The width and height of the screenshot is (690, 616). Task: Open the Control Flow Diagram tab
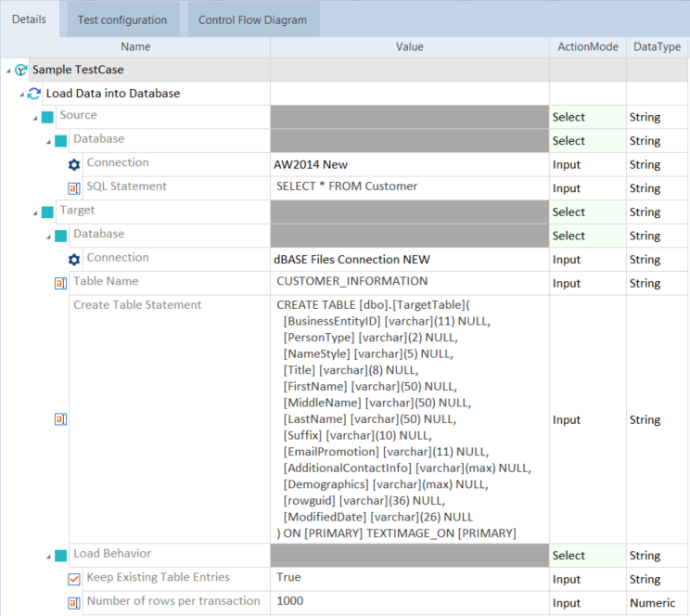(254, 19)
